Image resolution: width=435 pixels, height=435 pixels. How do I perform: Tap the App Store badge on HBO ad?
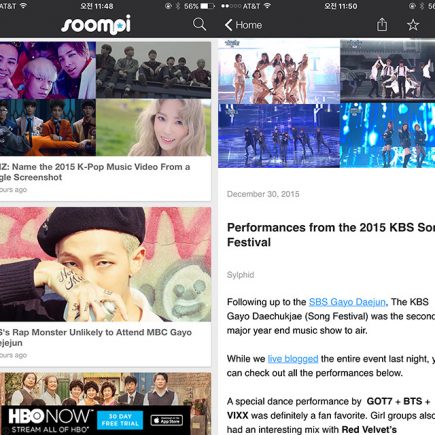(x=167, y=420)
